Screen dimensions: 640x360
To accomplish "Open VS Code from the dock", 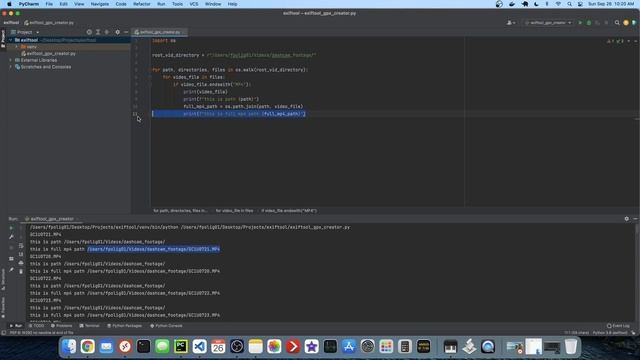I will [x=200, y=347].
